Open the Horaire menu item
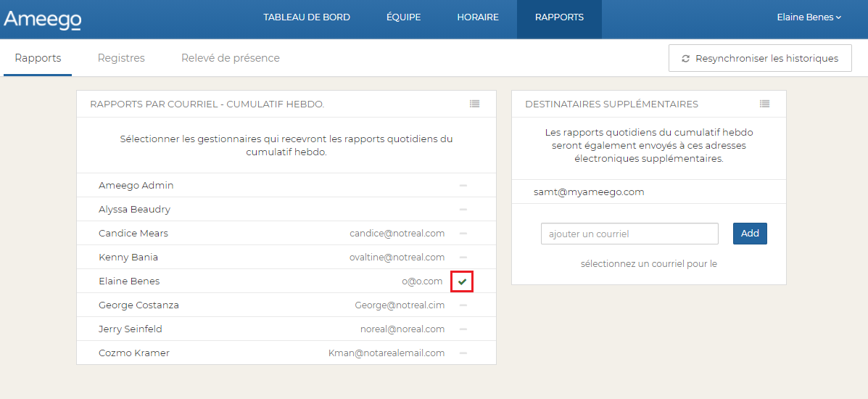868x399 pixels. point(478,17)
